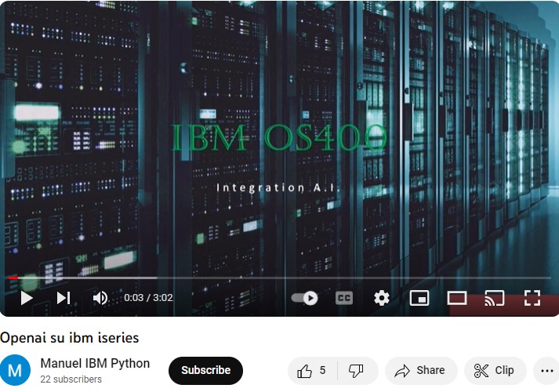Open Manuel IBM Python channel avatar
Screen dimensions: 559x392
(x=15, y=370)
